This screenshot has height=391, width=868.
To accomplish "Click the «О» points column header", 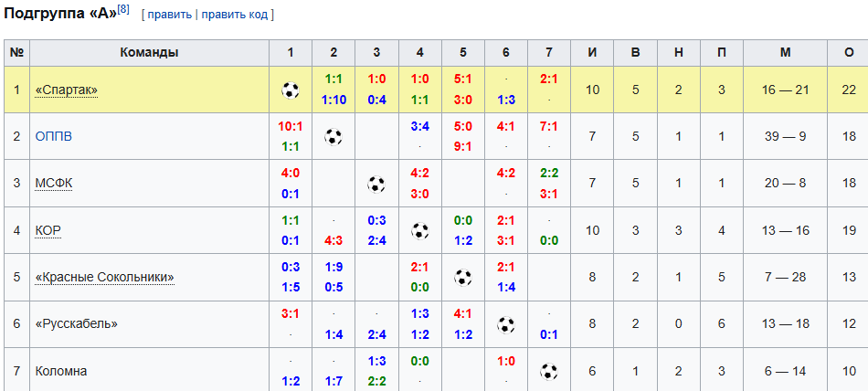I will pos(849,53).
